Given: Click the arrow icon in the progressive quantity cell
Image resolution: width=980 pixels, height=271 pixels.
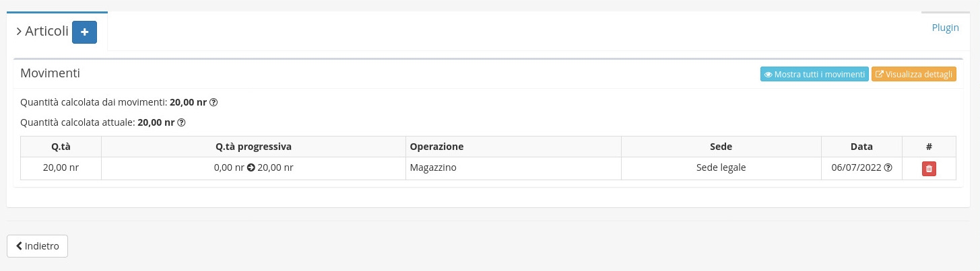Looking at the screenshot, I should click(251, 168).
